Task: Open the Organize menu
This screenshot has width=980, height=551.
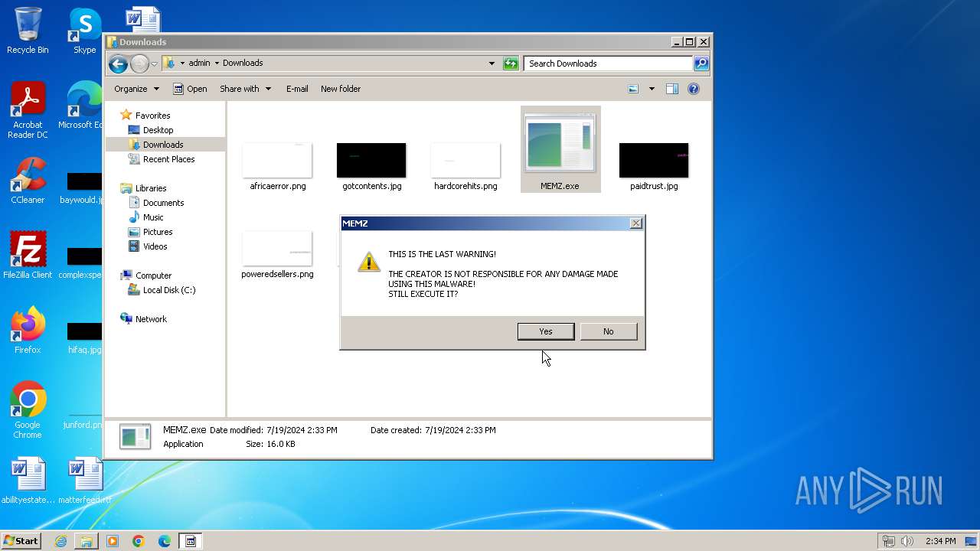Action: pos(136,89)
